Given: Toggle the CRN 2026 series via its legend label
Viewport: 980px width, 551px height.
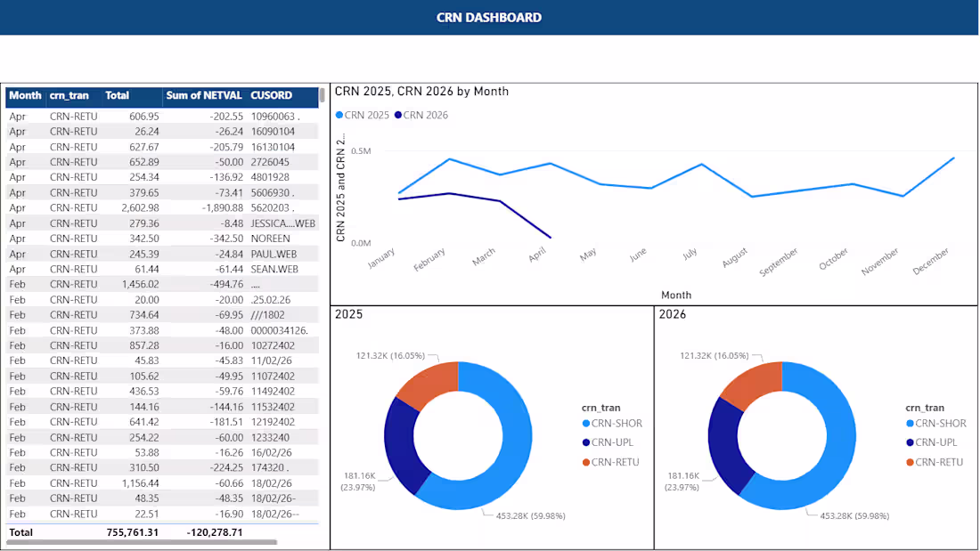Looking at the screenshot, I should click(x=426, y=115).
